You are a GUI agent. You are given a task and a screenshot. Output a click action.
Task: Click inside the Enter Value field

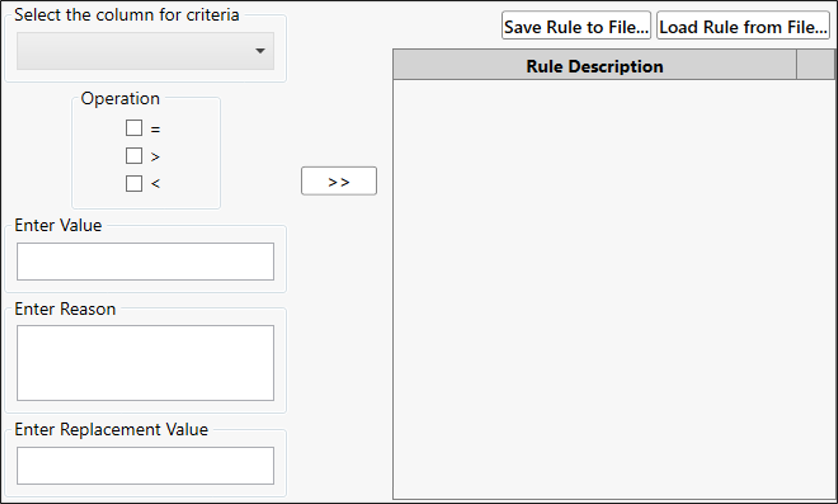point(145,262)
